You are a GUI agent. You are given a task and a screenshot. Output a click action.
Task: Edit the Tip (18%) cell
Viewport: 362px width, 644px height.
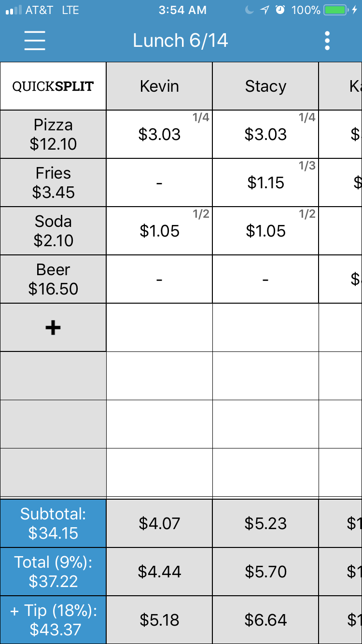53,620
